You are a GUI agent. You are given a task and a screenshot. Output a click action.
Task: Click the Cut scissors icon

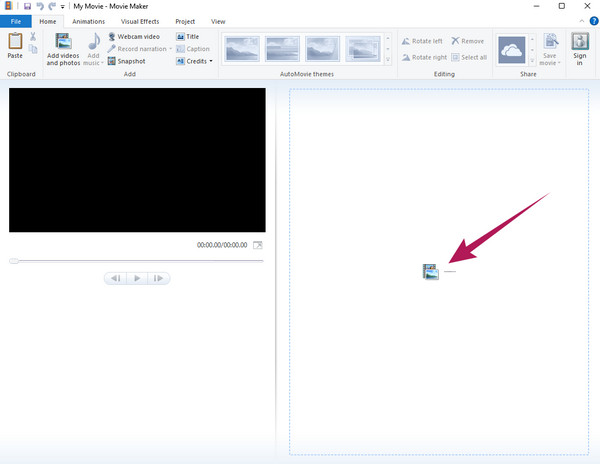33,36
